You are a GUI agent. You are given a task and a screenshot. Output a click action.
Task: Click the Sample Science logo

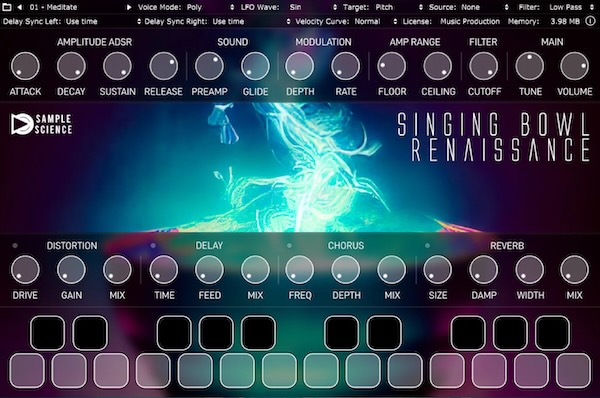[41, 124]
